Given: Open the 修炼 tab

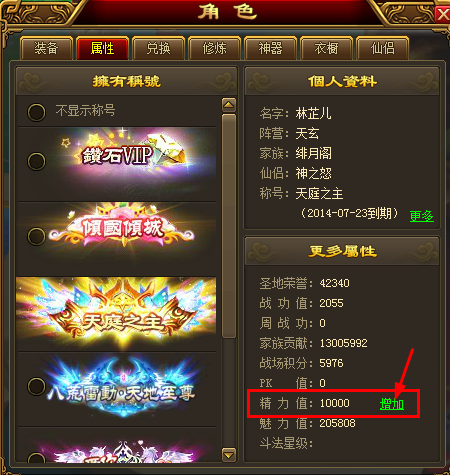Looking at the screenshot, I should pos(214,48).
